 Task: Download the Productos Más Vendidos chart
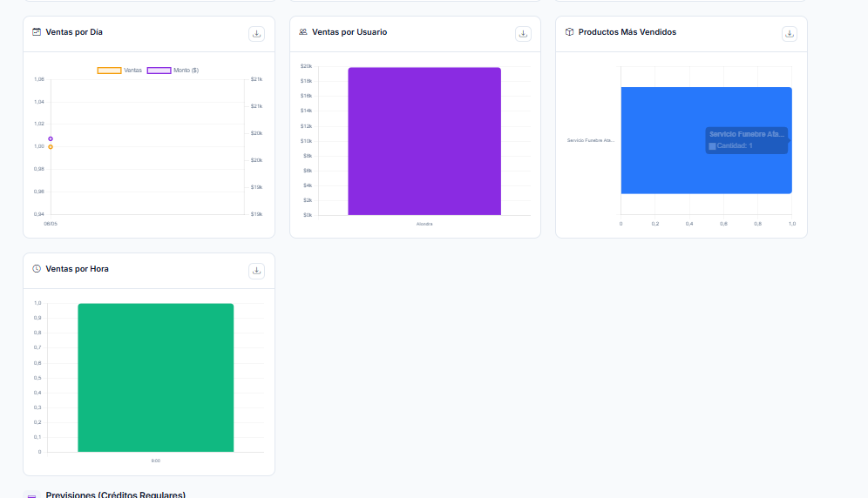(790, 34)
